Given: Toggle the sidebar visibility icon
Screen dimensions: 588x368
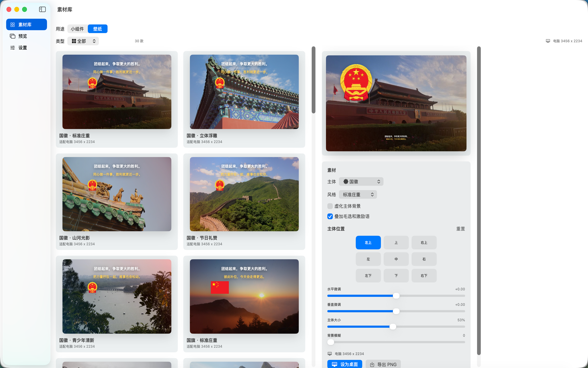Looking at the screenshot, I should click(x=42, y=9).
